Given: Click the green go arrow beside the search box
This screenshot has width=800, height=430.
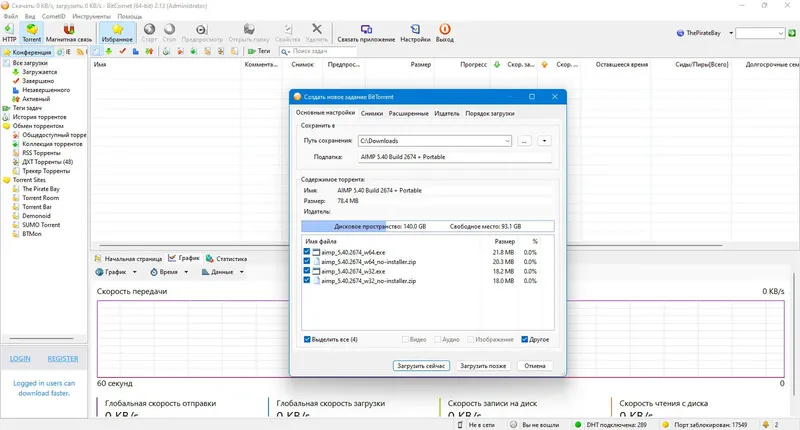Looking at the screenshot, I should (792, 33).
